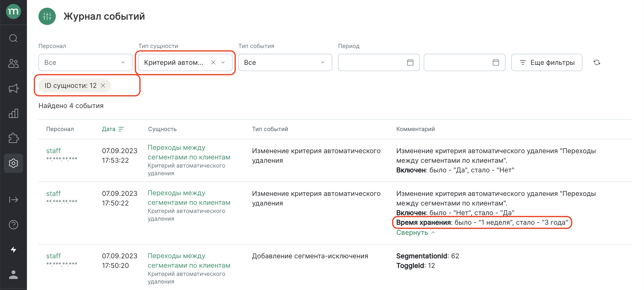Open the Тип события dropdown
Screen dimensions: 644x290
click(x=285, y=62)
